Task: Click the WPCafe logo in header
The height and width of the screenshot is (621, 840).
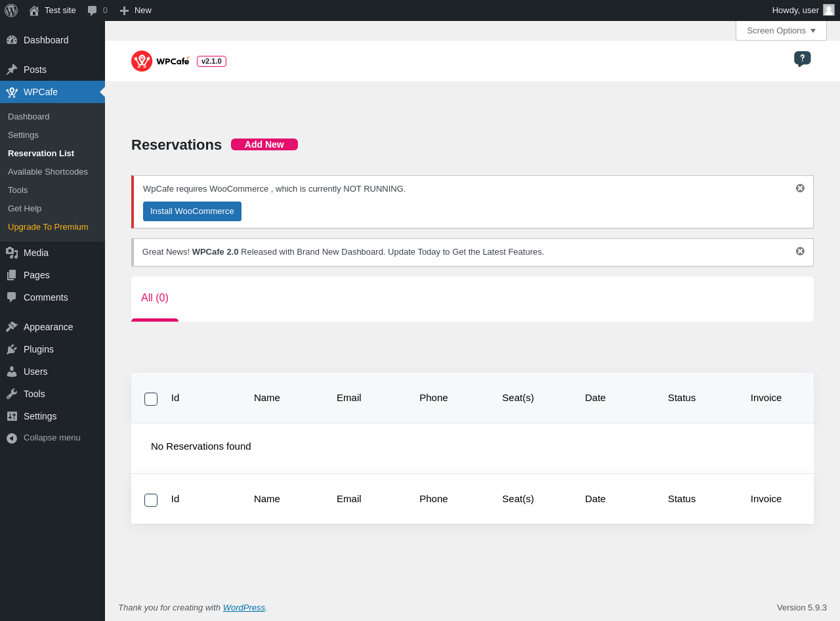Action: tap(160, 61)
